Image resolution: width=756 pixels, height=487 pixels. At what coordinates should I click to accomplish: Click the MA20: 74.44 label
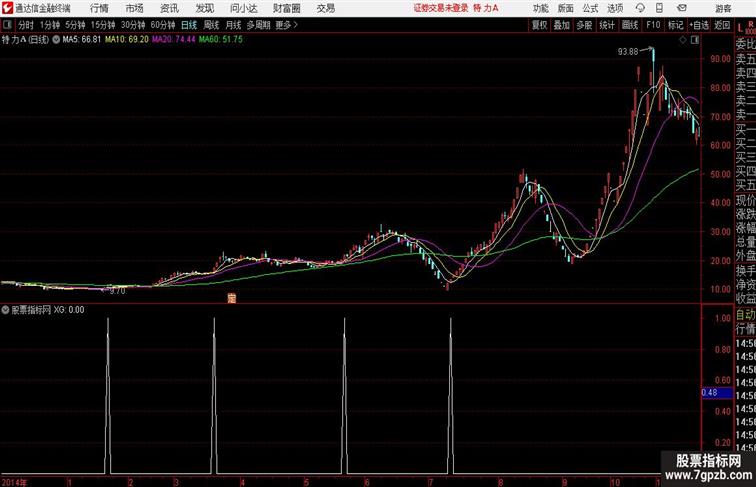point(174,40)
